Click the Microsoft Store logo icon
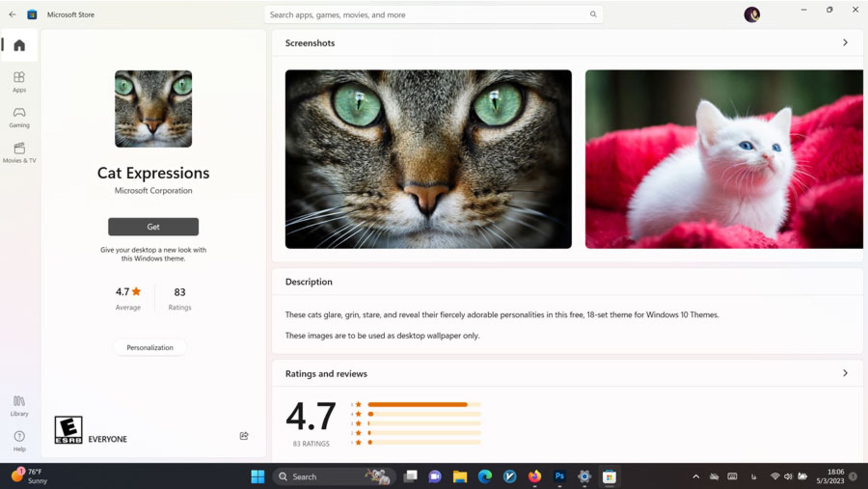The width and height of the screenshot is (868, 489). [x=32, y=14]
